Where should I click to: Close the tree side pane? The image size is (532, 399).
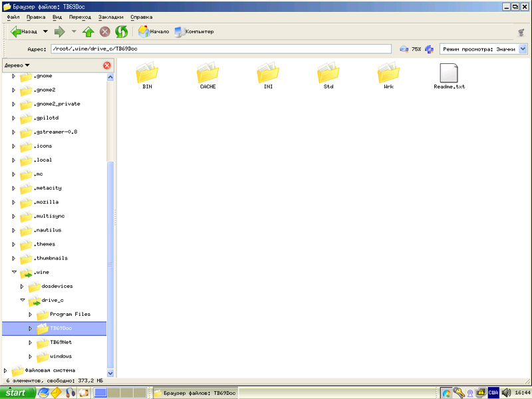tap(107, 65)
